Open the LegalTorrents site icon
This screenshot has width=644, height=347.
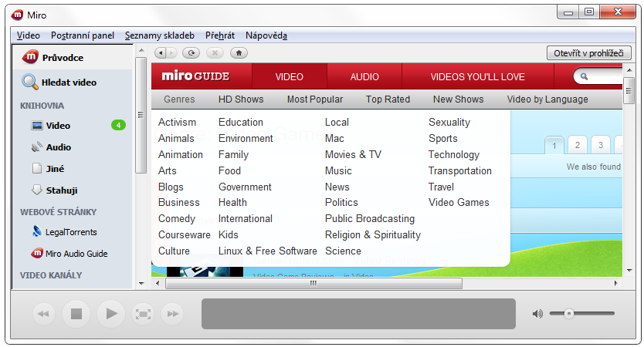(37, 232)
